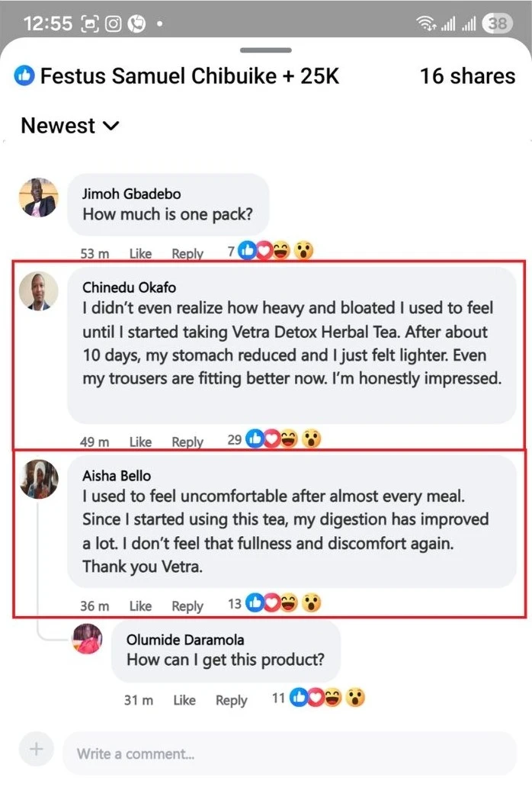Focus the Write a comment field
The height and width of the screenshot is (787, 532).
(x=290, y=753)
